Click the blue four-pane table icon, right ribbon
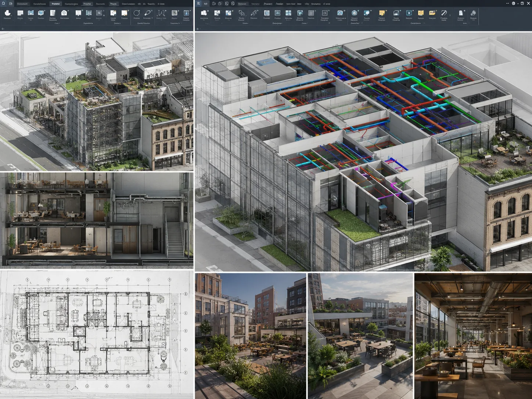 (x=288, y=13)
